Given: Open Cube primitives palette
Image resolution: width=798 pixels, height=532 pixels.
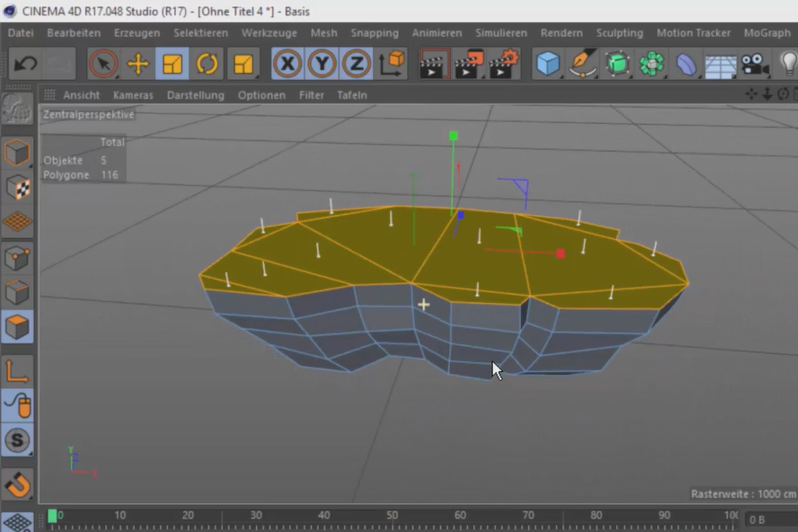Looking at the screenshot, I should pos(549,64).
